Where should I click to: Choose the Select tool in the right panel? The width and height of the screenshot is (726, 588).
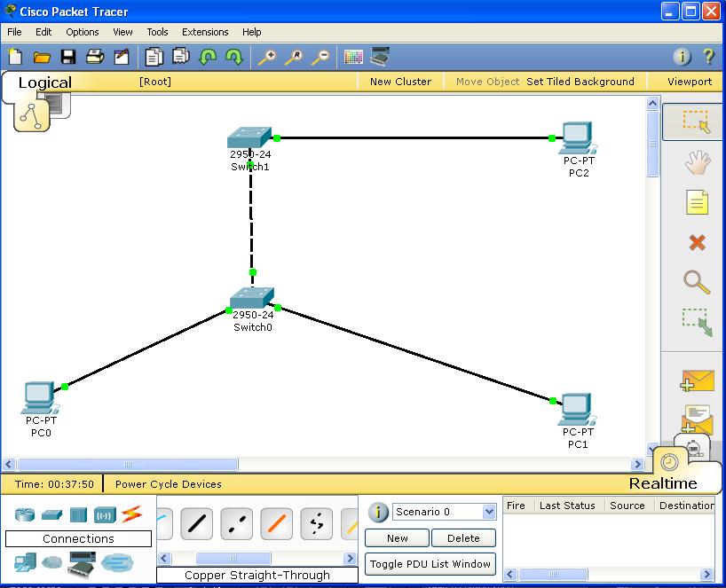696,122
